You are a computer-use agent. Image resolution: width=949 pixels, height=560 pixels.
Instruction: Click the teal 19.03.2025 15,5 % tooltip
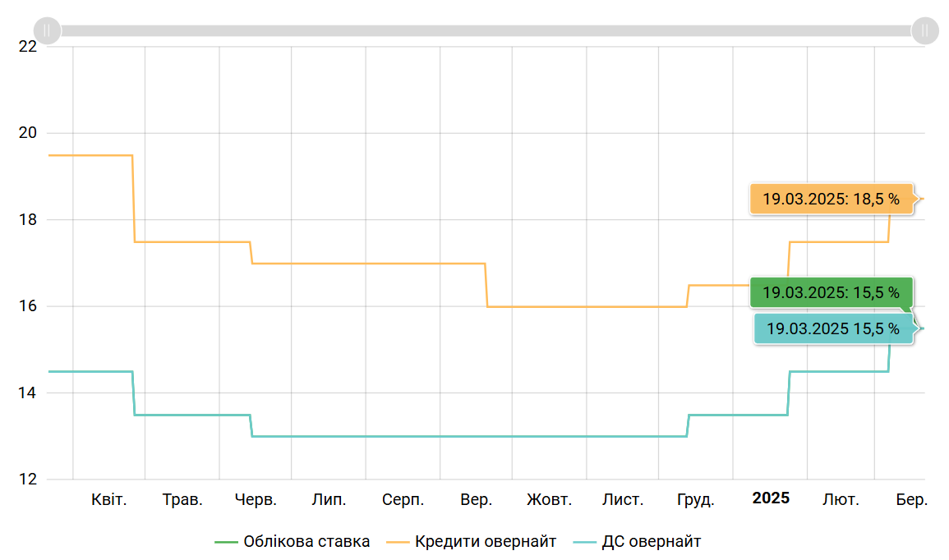tap(833, 328)
